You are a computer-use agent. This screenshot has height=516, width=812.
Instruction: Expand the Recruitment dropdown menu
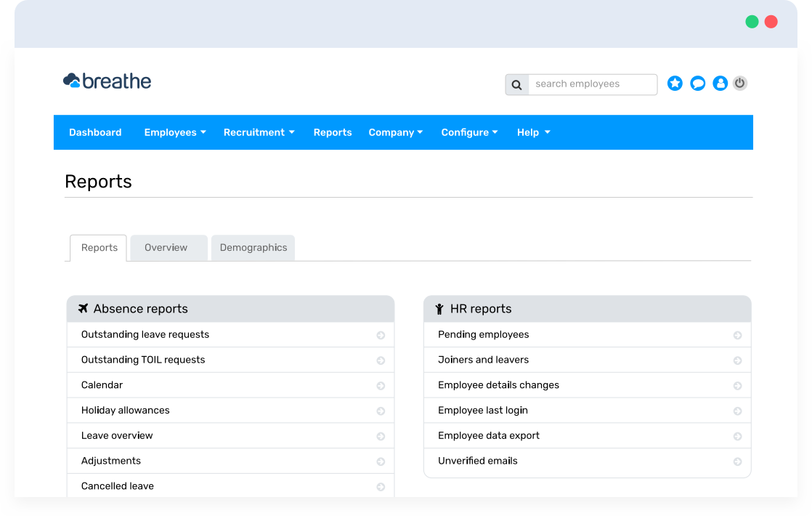[259, 132]
